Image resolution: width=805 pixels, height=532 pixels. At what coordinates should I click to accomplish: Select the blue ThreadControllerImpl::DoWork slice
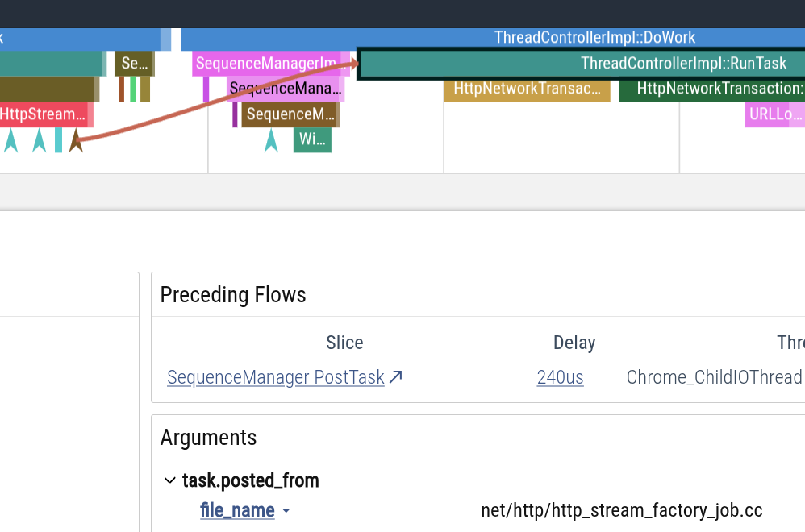click(x=492, y=38)
